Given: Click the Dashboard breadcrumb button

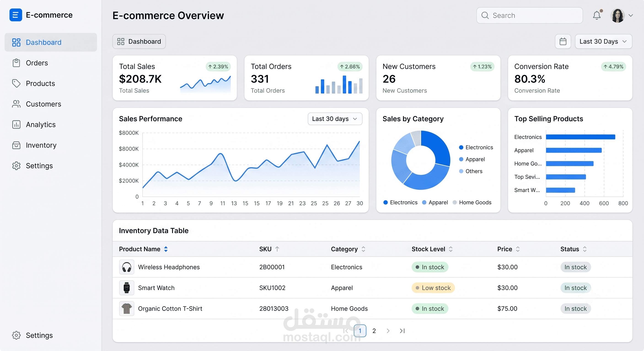Looking at the screenshot, I should coord(139,41).
